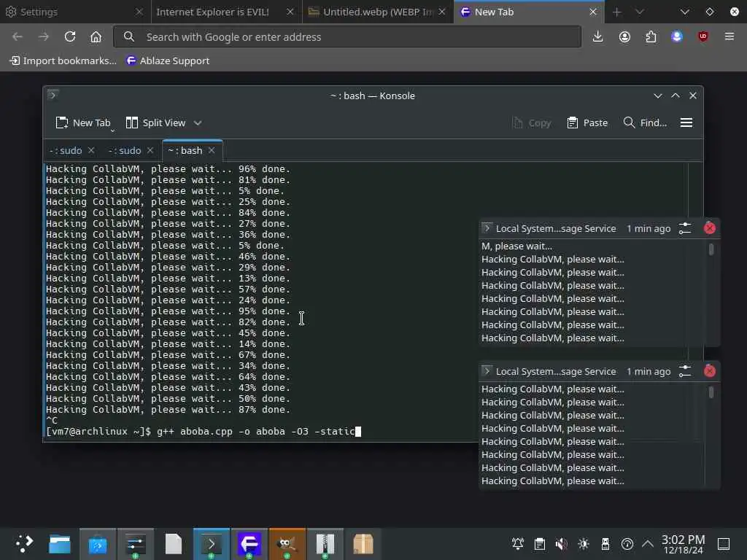Open a new browser tab with plus
Image resolution: width=747 pixels, height=560 pixels.
point(617,12)
